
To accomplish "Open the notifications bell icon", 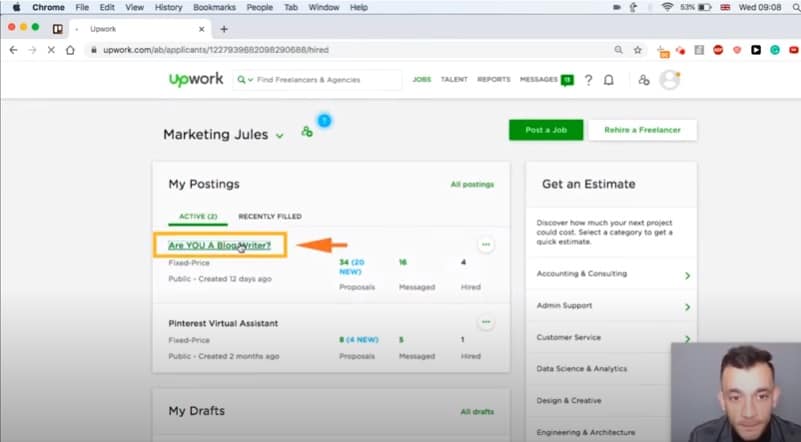I will point(609,80).
